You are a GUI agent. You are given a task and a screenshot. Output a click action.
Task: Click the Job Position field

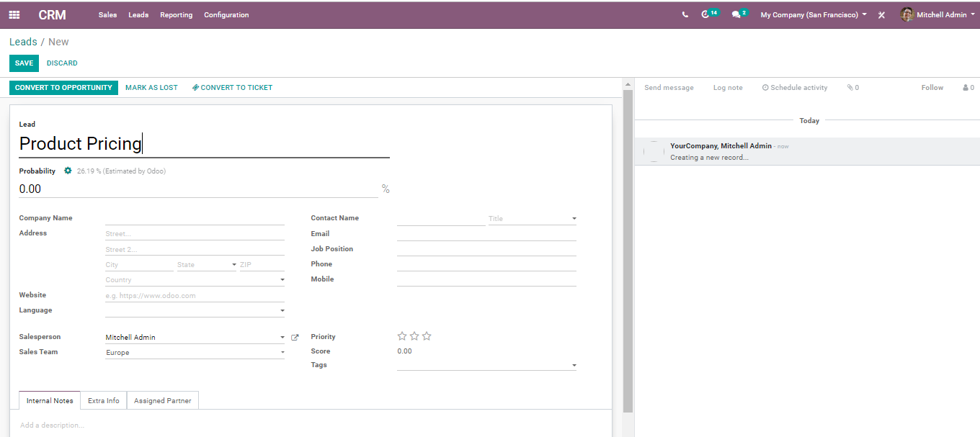point(486,249)
